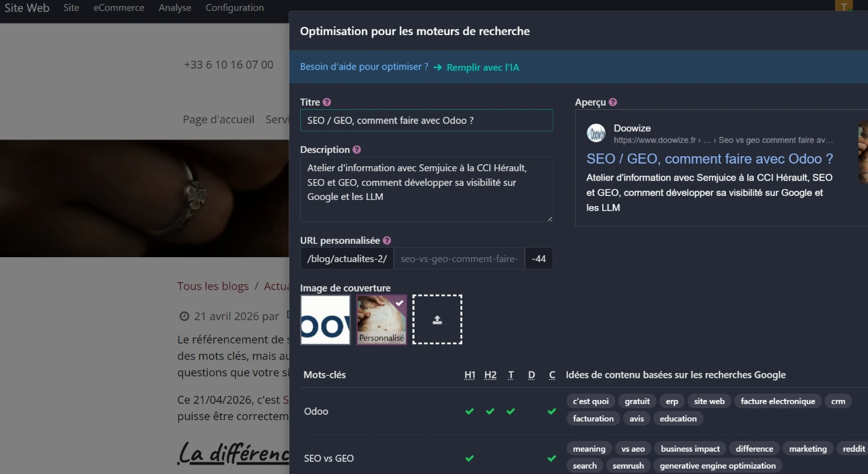The image size is (868, 474).
Task: Click the 'site web' suggestion tag
Action: click(x=709, y=401)
